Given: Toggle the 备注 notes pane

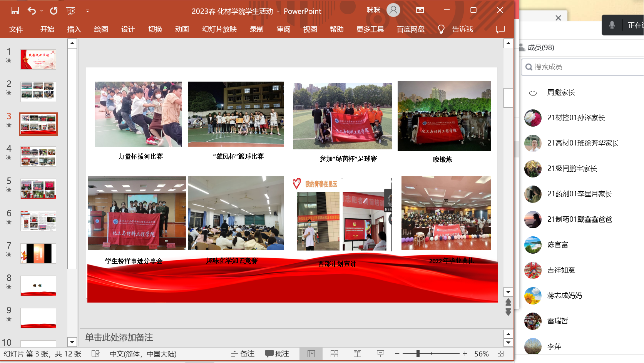Looking at the screenshot, I should pyautogui.click(x=243, y=354).
